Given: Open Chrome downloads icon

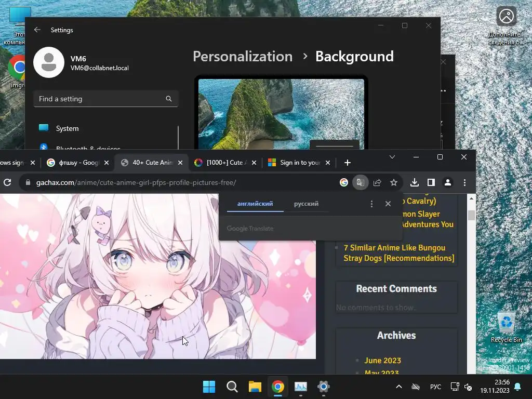Looking at the screenshot, I should click(x=414, y=182).
